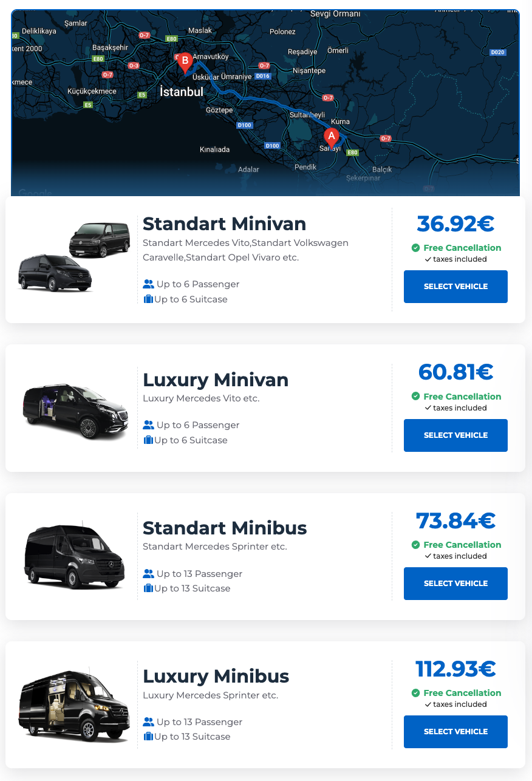This screenshot has width=532, height=781.
Task: Click passenger icon for Standart Minivan
Action: point(148,284)
